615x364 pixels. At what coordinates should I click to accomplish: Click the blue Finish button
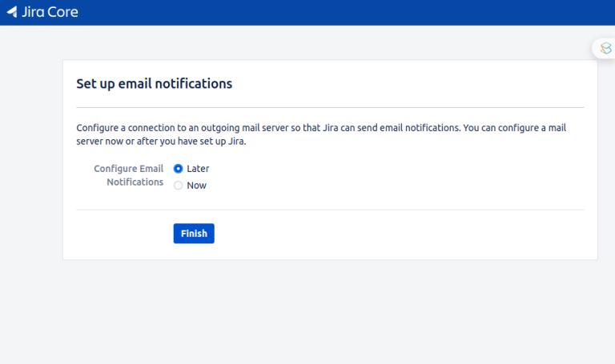click(194, 234)
